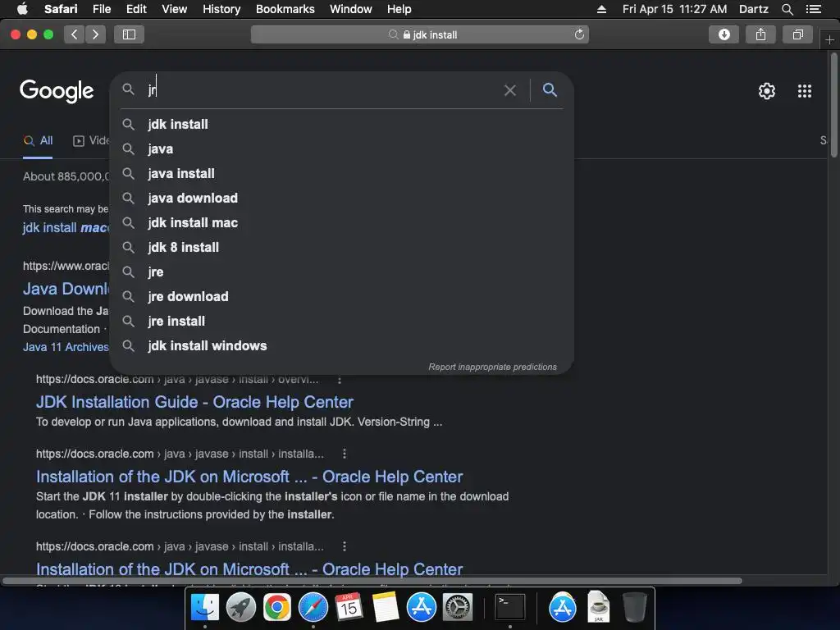Click the menu bar date and time
The image size is (840, 630).
[674, 9]
